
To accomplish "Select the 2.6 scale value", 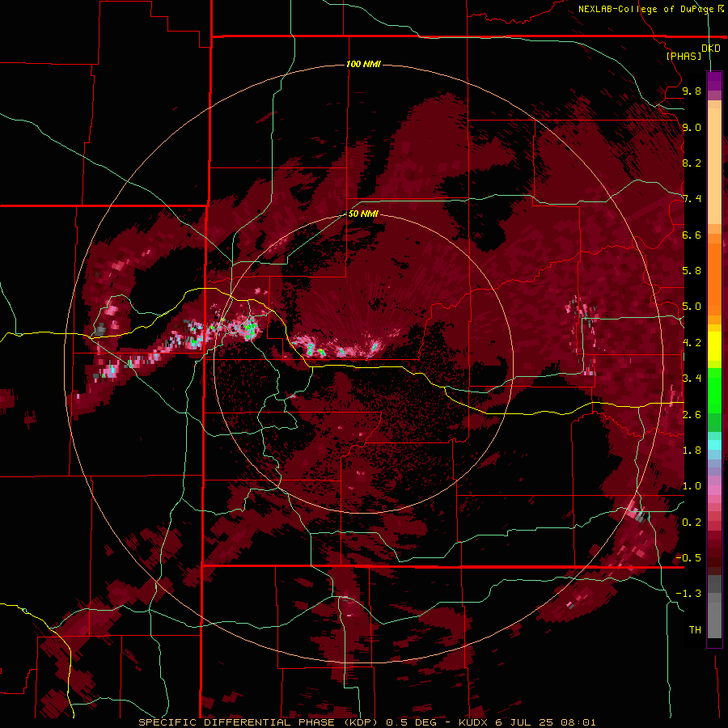I will coord(692,415).
